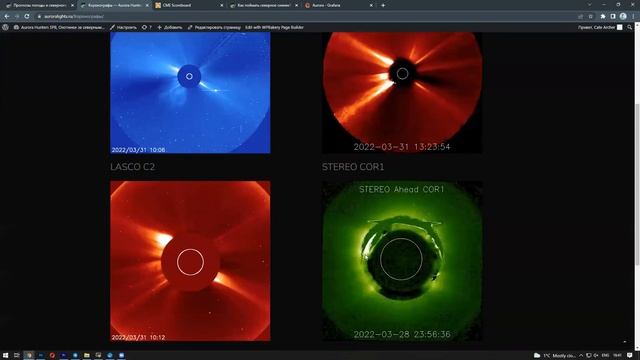Screen dimensions: 640x360
Task: Open the Привет, Cate Archer account menu
Action: tap(600, 27)
